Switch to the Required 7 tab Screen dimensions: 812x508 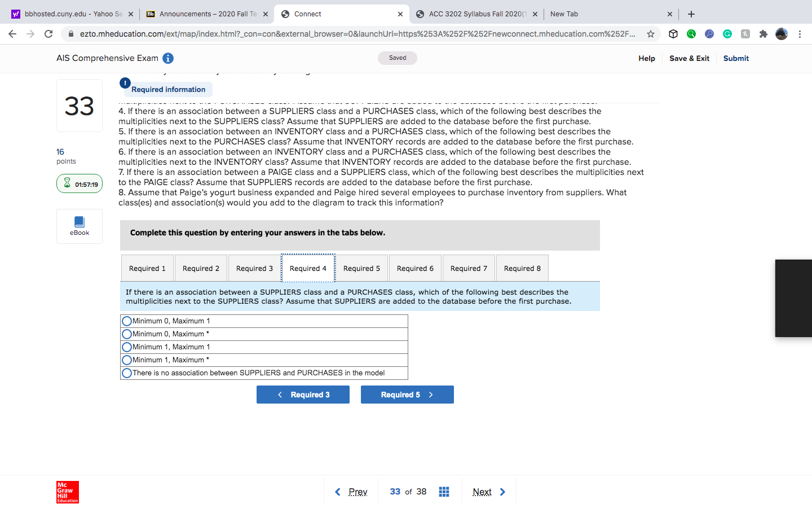[469, 268]
